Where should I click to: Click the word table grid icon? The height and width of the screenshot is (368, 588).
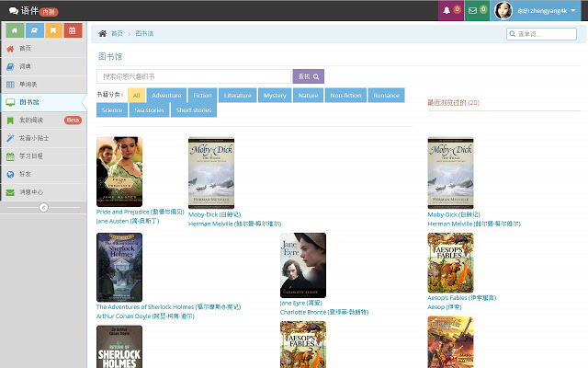(10, 85)
